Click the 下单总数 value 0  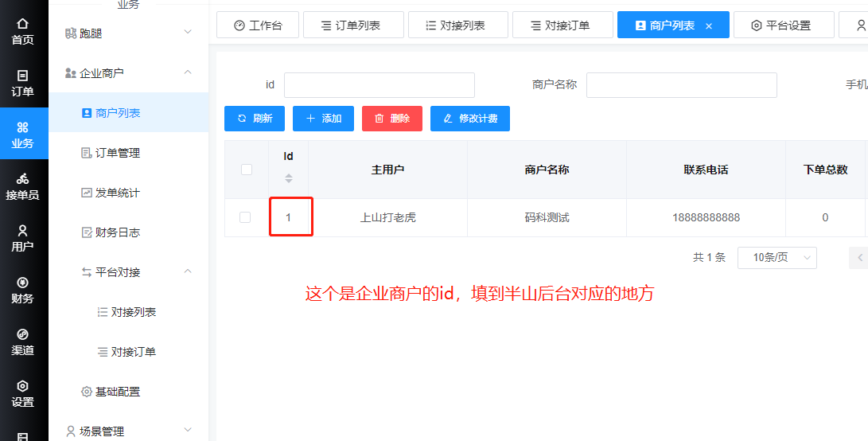tap(825, 218)
